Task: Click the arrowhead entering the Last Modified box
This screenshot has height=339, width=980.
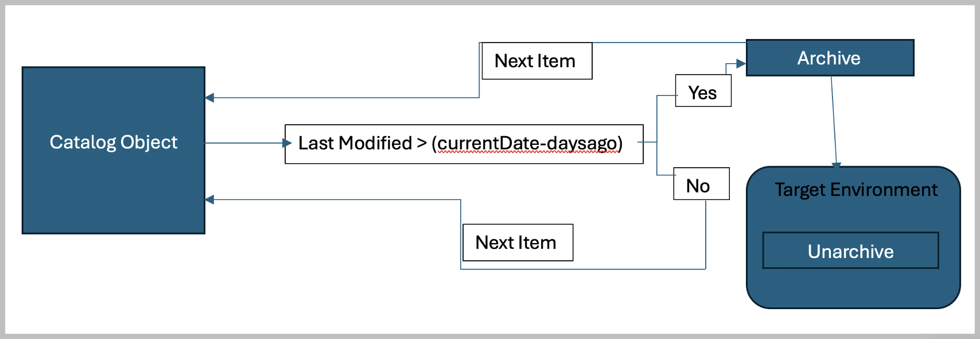Action: point(287,143)
